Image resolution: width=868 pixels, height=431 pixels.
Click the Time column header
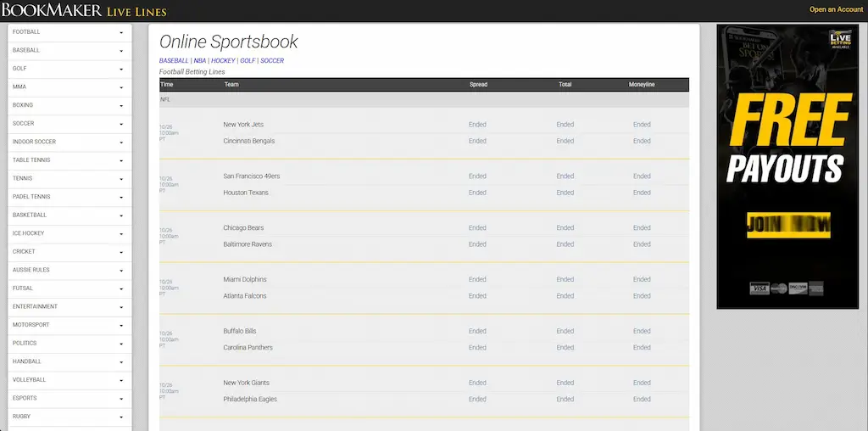click(x=167, y=85)
